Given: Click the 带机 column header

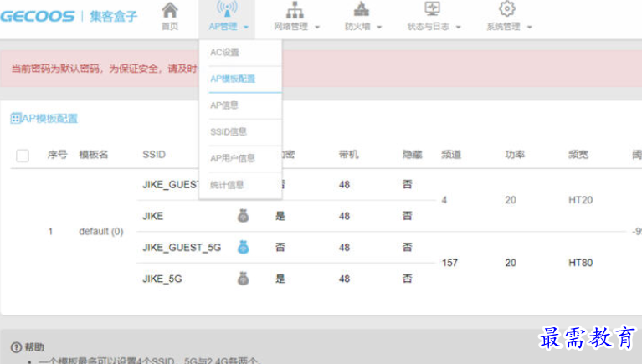Looking at the screenshot, I should [348, 155].
